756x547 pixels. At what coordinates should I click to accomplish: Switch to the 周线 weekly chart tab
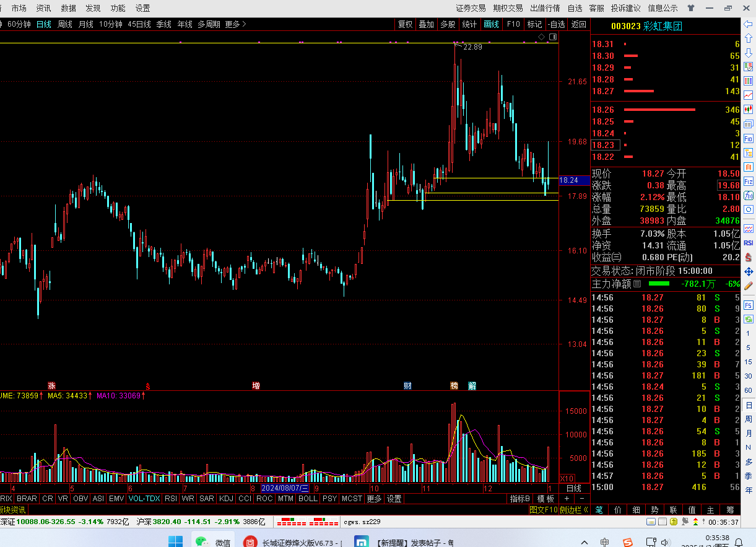point(65,24)
